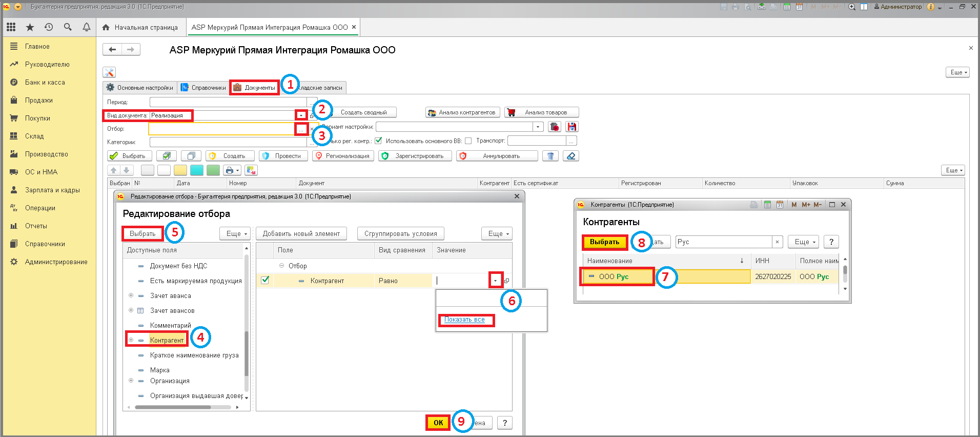Click Анализ контрагентов button
The width and height of the screenshot is (980, 437).
coord(463,112)
